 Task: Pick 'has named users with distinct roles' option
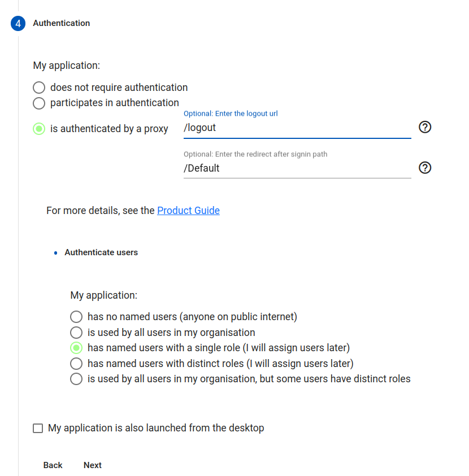[76, 363]
